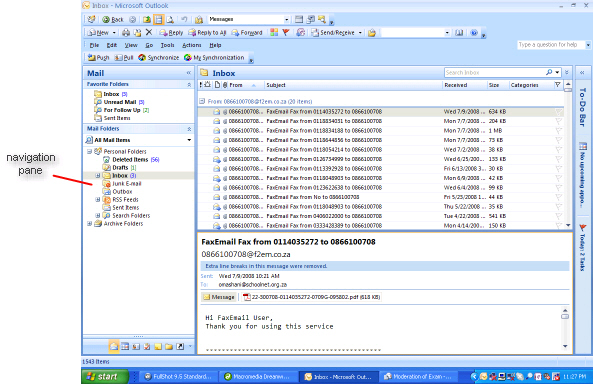Click the Categorize colored squares icon
The image size is (593, 384).
274,33
